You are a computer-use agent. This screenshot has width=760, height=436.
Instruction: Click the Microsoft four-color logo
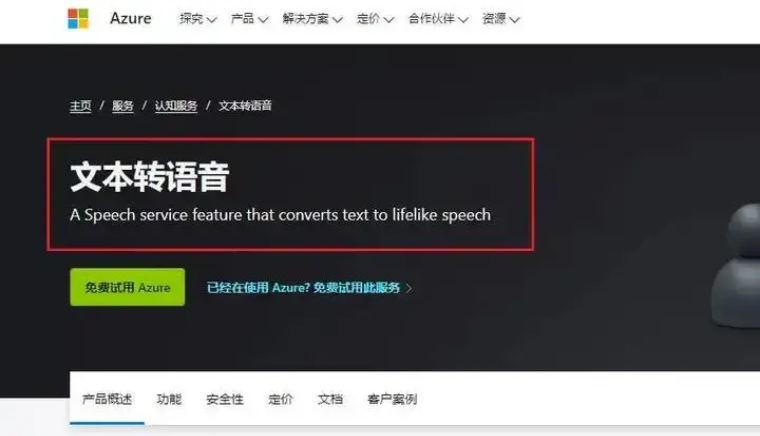(x=78, y=19)
